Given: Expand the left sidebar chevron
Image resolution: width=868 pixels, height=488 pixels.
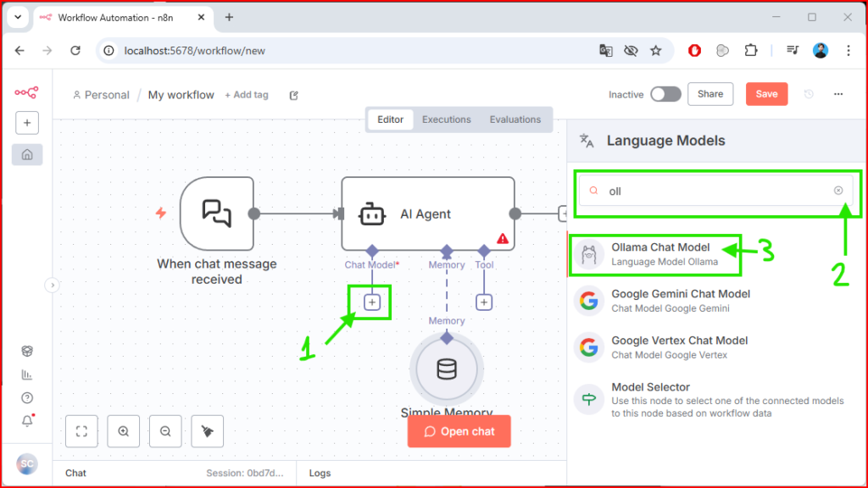Looking at the screenshot, I should click(x=52, y=286).
